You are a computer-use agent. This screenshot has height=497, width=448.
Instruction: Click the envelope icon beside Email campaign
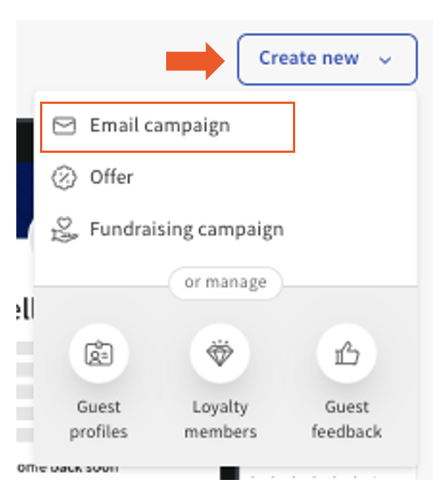click(65, 126)
